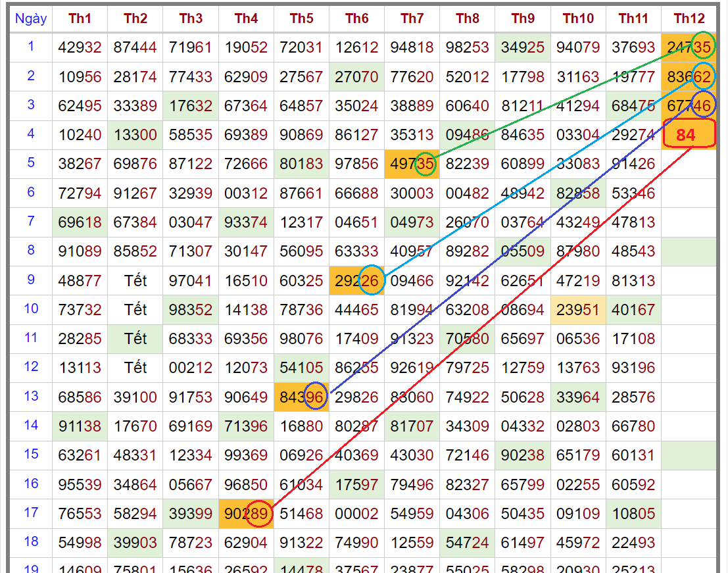Open day 9 link in Ngày column
Viewport: 728px width, 573px height.
tap(31, 279)
